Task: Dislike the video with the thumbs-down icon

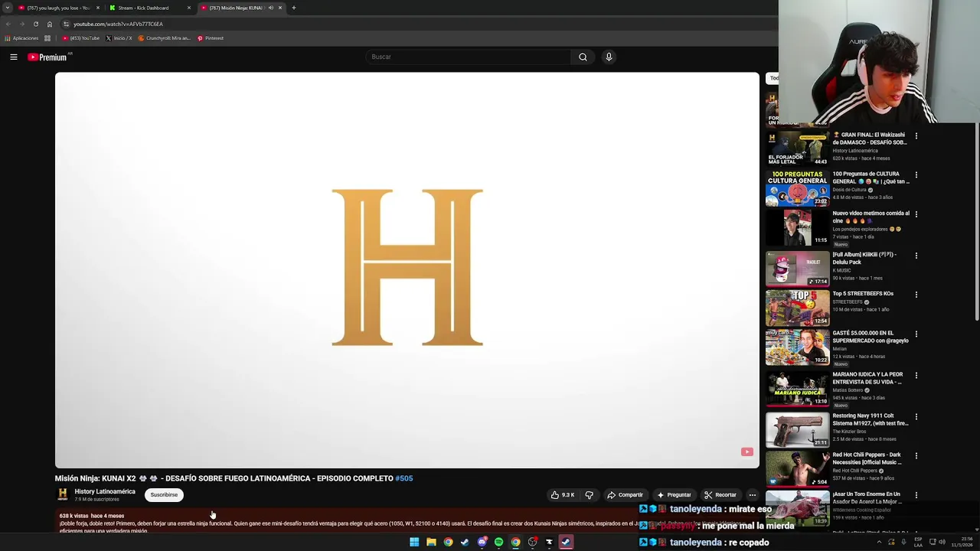Action: 589,495
